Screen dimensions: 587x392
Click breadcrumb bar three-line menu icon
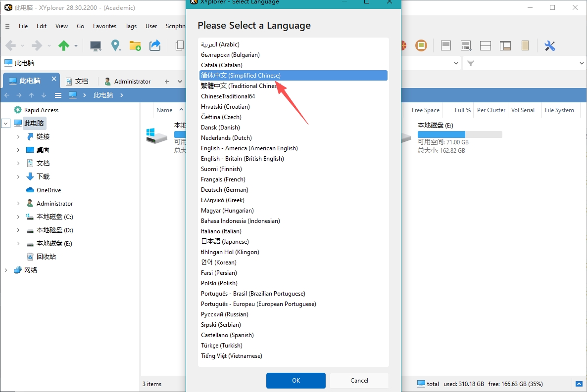point(58,95)
